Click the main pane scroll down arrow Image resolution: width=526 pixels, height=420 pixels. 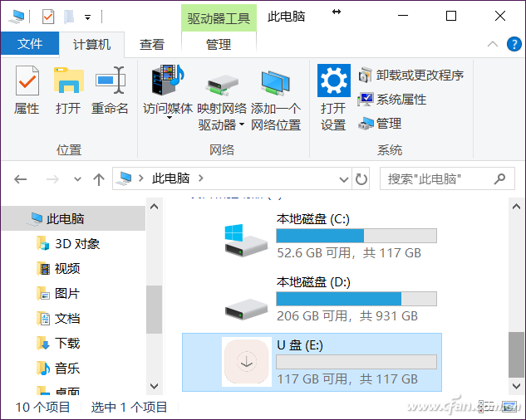(516, 386)
